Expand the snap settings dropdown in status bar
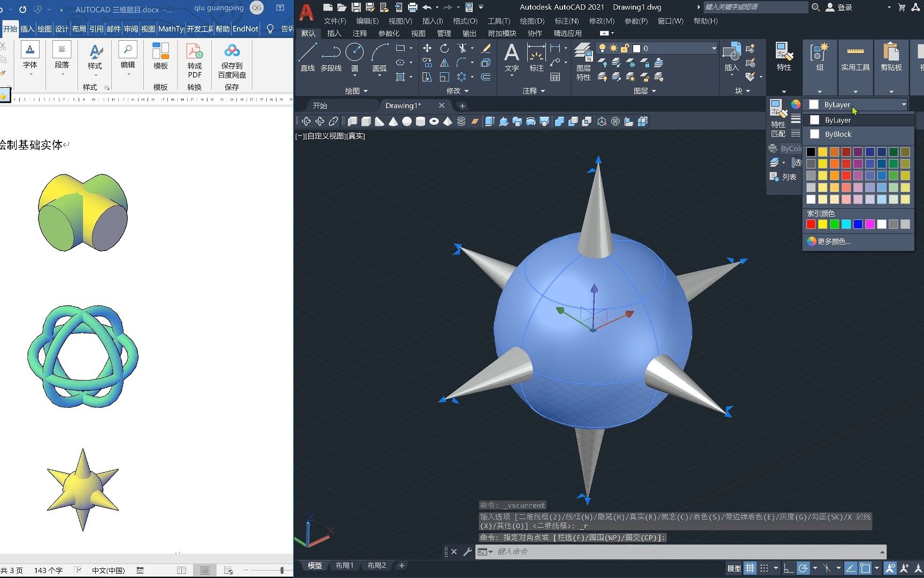The image size is (924, 578). [776, 568]
